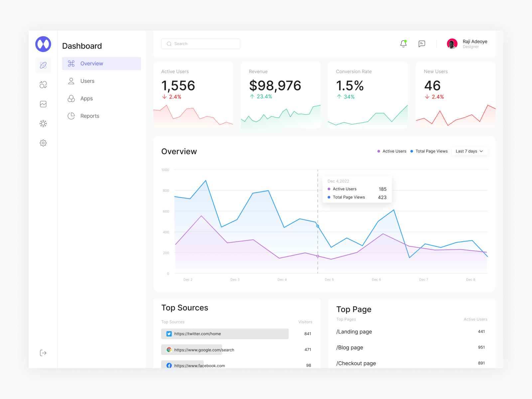Click the sun-shaped gear icon in rail
The width and height of the screenshot is (532, 399).
(x=43, y=123)
